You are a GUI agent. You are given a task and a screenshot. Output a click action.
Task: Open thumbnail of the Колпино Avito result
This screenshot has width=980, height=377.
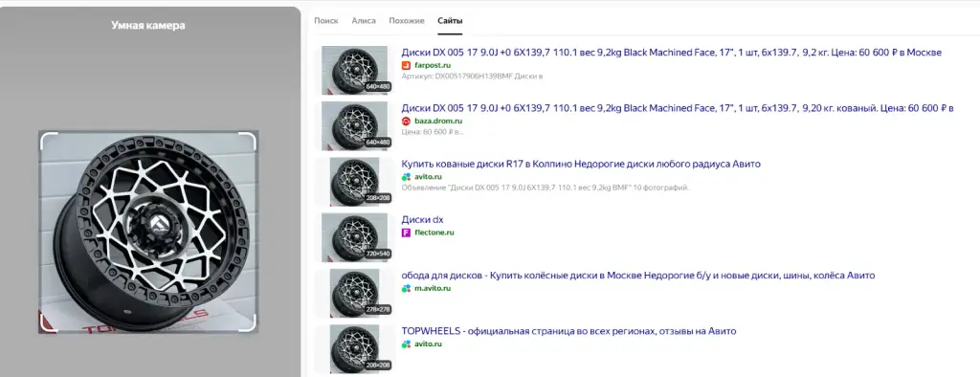coord(354,182)
